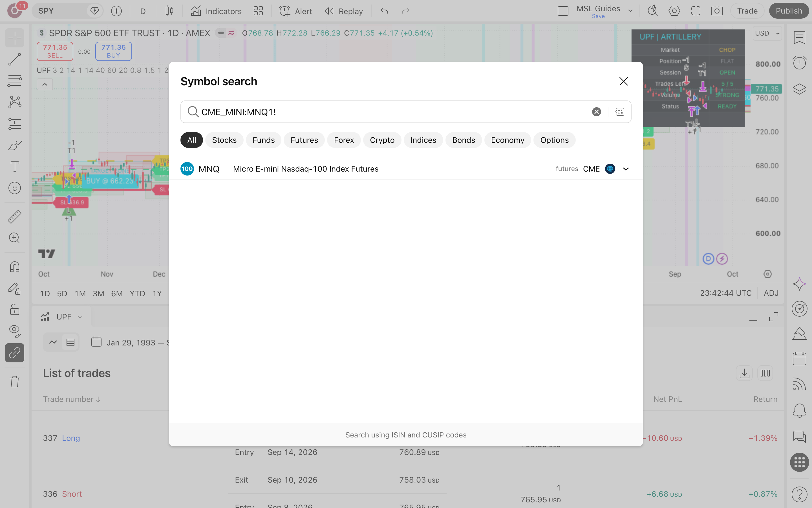Toggle the drawing link sync tool

(14, 353)
